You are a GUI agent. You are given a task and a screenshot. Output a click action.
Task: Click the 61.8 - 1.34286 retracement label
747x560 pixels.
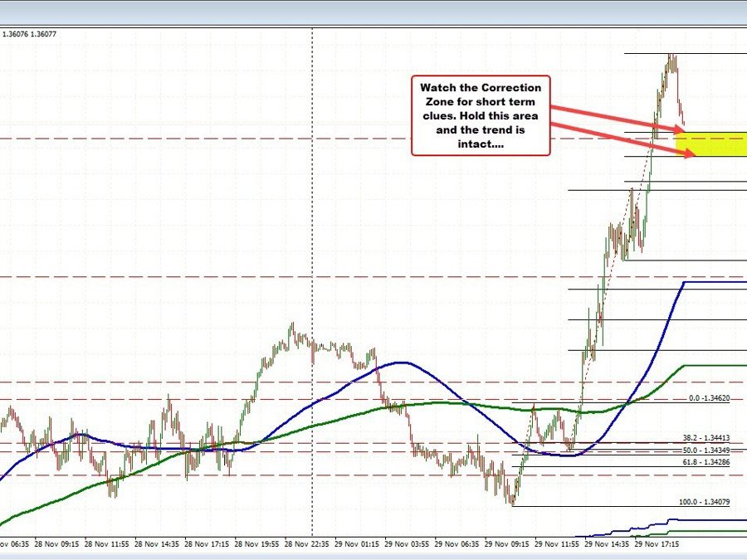[x=710, y=461]
